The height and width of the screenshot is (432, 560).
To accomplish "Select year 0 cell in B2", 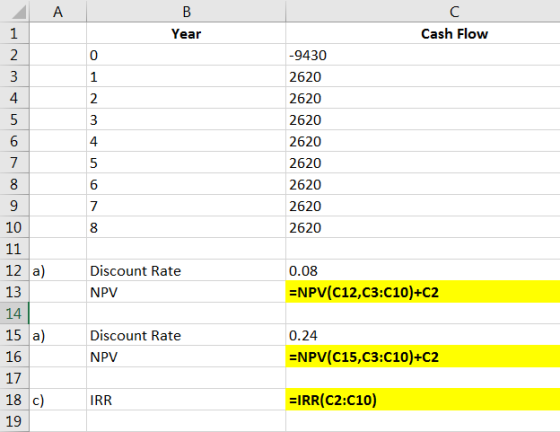I will tap(186, 55).
